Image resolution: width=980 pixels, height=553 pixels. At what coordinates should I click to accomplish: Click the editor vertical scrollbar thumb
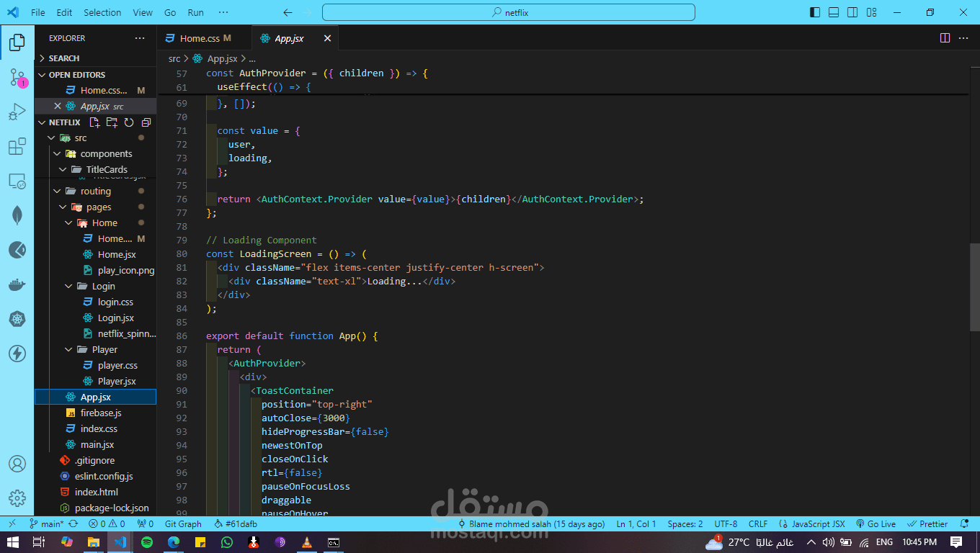point(975,287)
